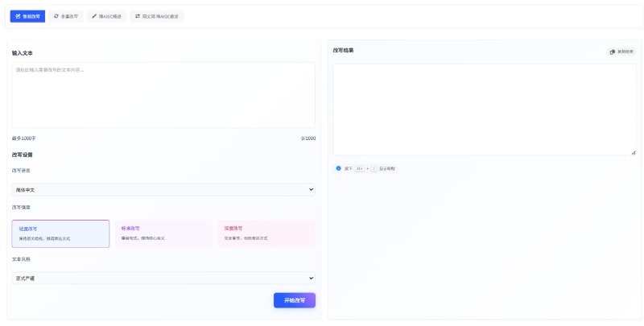Click inside the 改写结果 output box
Viewport: 644px width, 326px height.
pos(484,109)
